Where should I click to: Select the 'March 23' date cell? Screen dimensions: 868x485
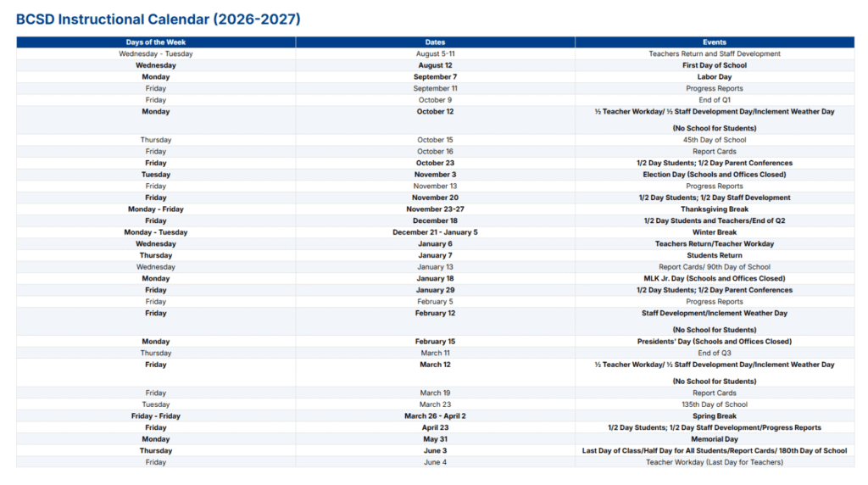tap(435, 404)
